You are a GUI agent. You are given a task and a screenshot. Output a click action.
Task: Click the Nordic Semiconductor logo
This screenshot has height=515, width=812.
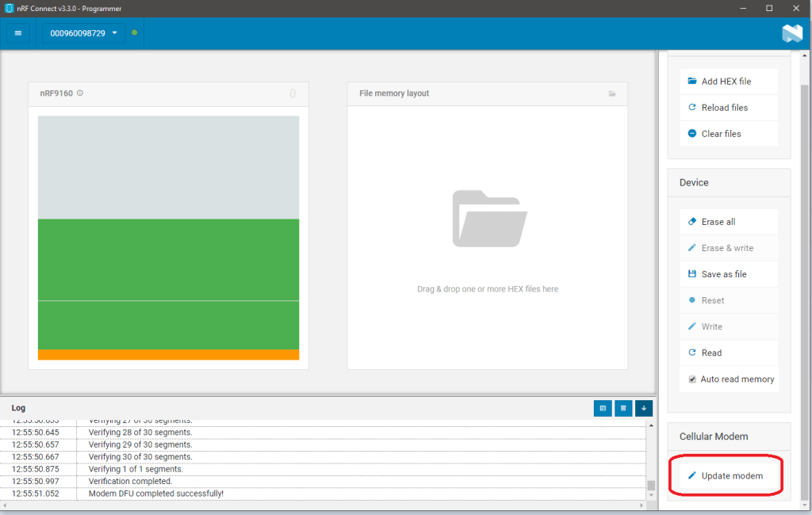click(x=792, y=33)
